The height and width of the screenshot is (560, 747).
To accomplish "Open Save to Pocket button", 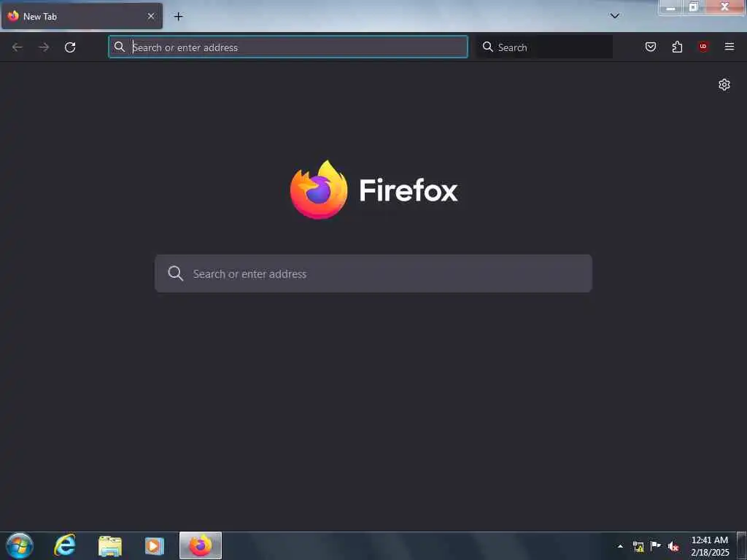I will [x=651, y=47].
